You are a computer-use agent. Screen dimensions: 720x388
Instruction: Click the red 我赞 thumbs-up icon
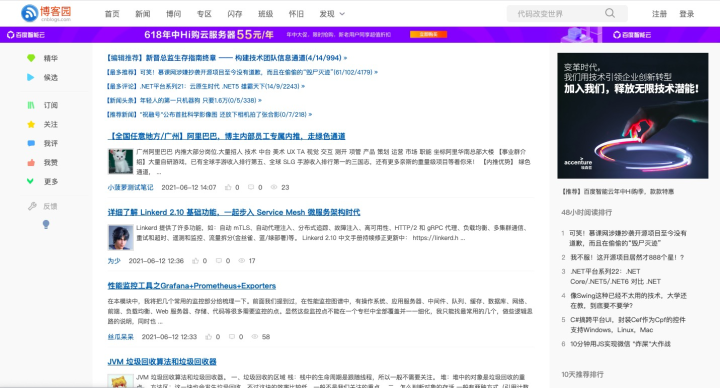[x=31, y=163]
